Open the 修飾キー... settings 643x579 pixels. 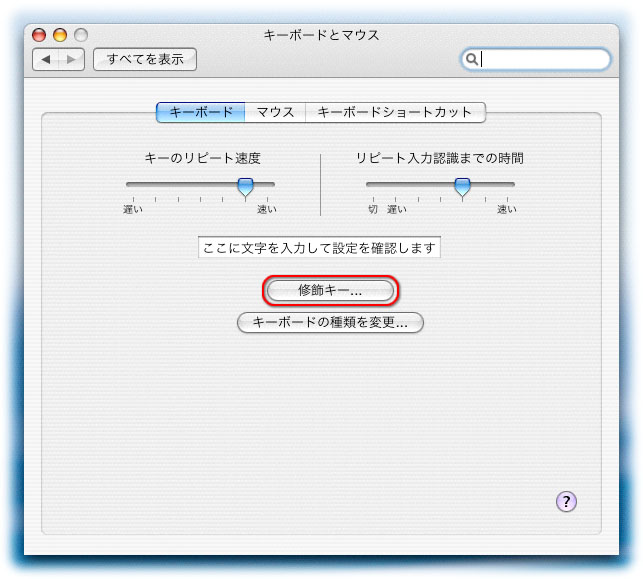click(x=331, y=291)
